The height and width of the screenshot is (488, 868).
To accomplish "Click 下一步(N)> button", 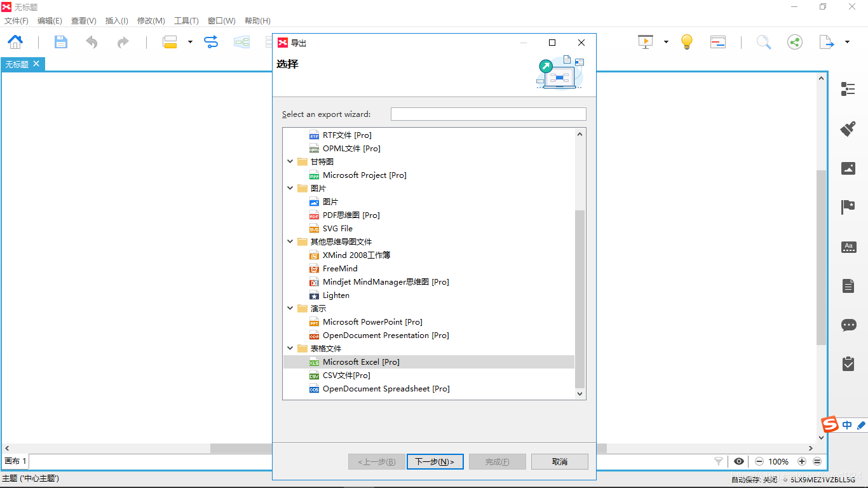I will click(435, 462).
